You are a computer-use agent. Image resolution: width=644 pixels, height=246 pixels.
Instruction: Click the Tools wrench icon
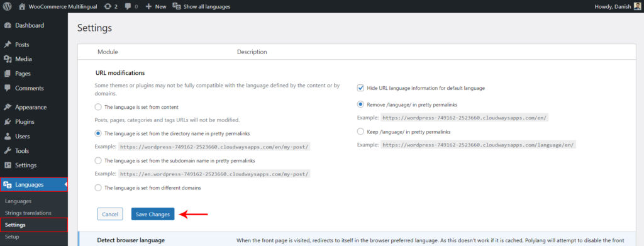click(x=8, y=151)
